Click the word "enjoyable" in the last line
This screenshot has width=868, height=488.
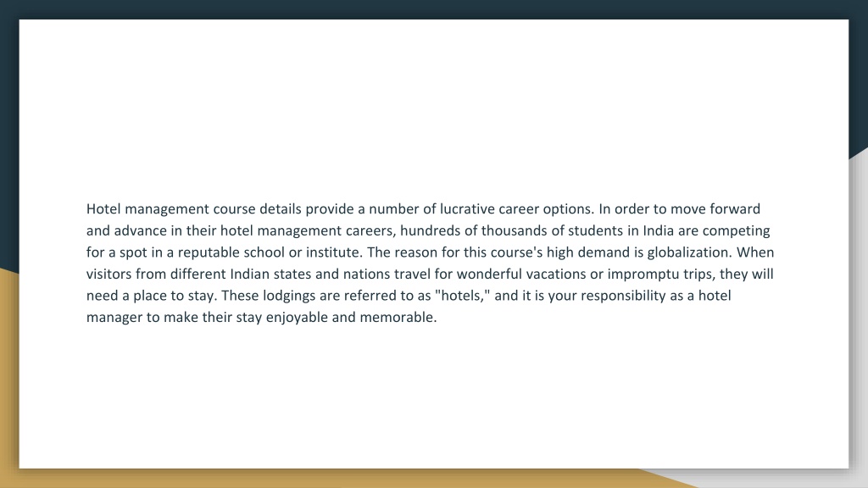(x=297, y=317)
